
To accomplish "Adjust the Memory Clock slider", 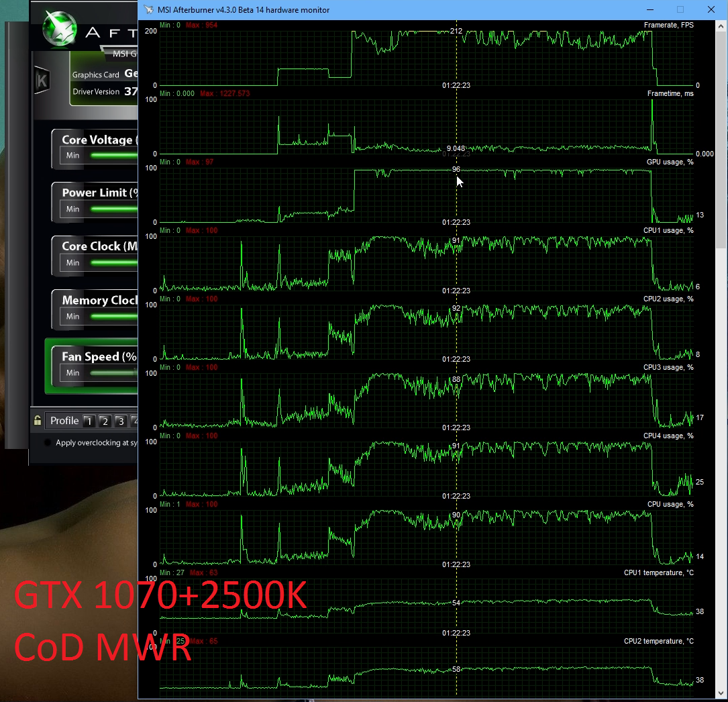I will [114, 317].
